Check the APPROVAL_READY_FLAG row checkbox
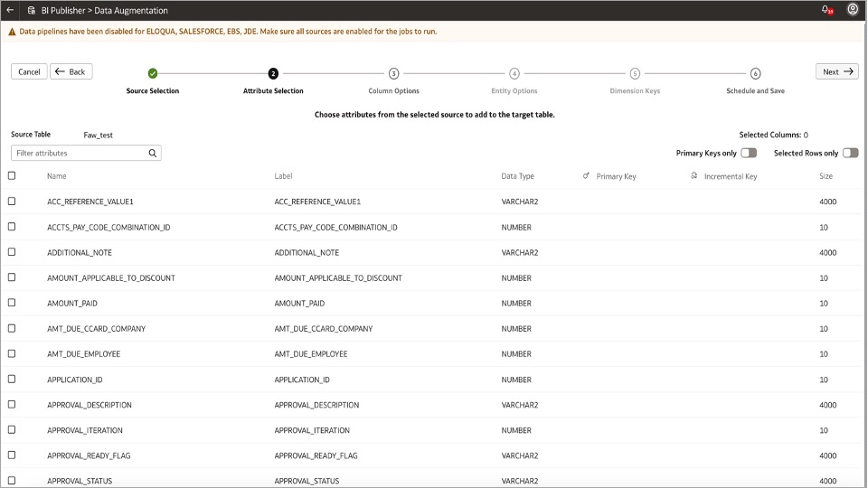The height and width of the screenshot is (488, 868). point(12,455)
